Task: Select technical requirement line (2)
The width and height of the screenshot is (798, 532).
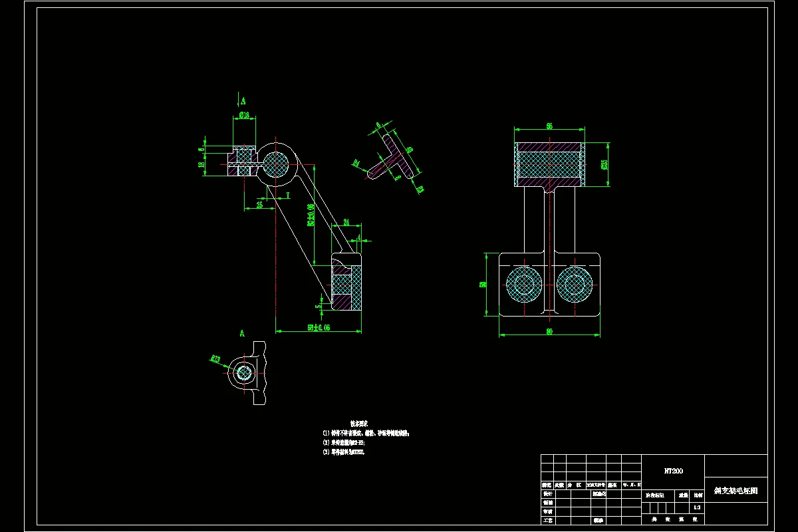Action: (344, 442)
